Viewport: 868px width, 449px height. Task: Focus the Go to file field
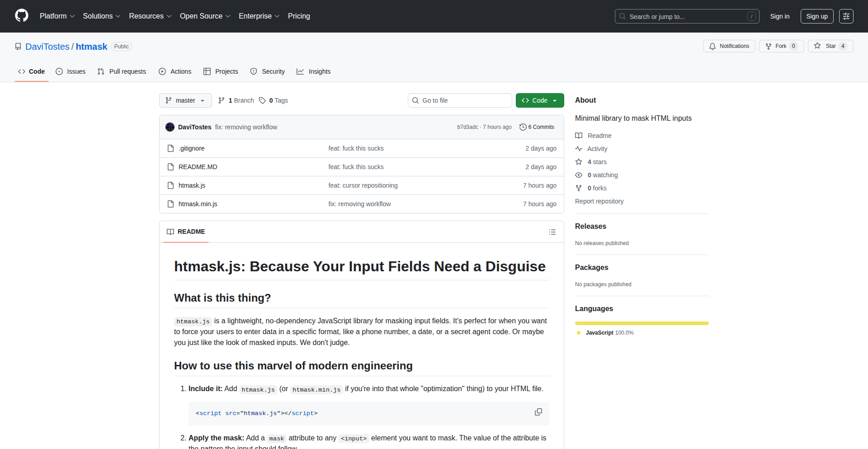460,100
